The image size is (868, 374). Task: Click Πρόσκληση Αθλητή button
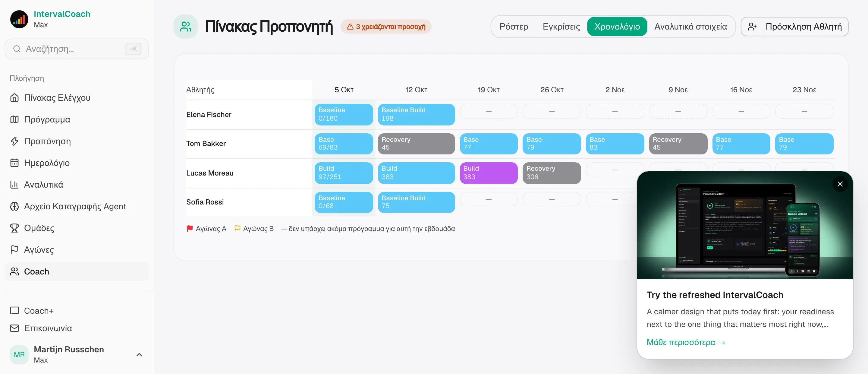click(x=794, y=27)
